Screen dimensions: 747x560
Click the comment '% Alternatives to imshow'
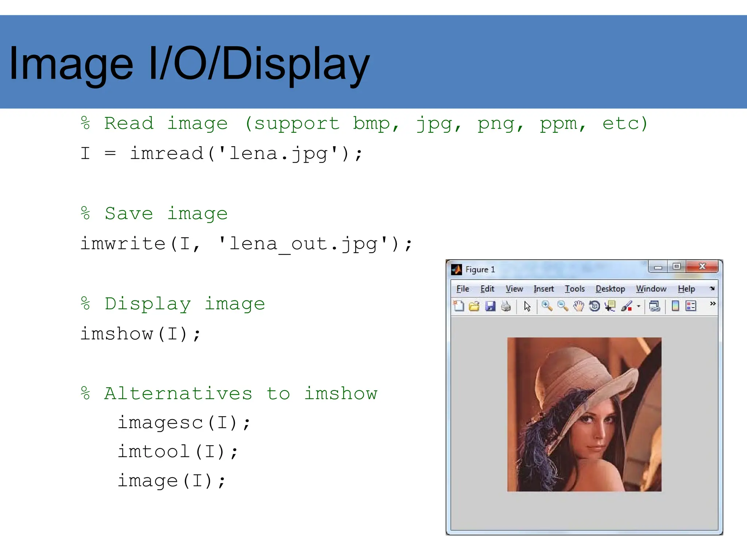229,393
